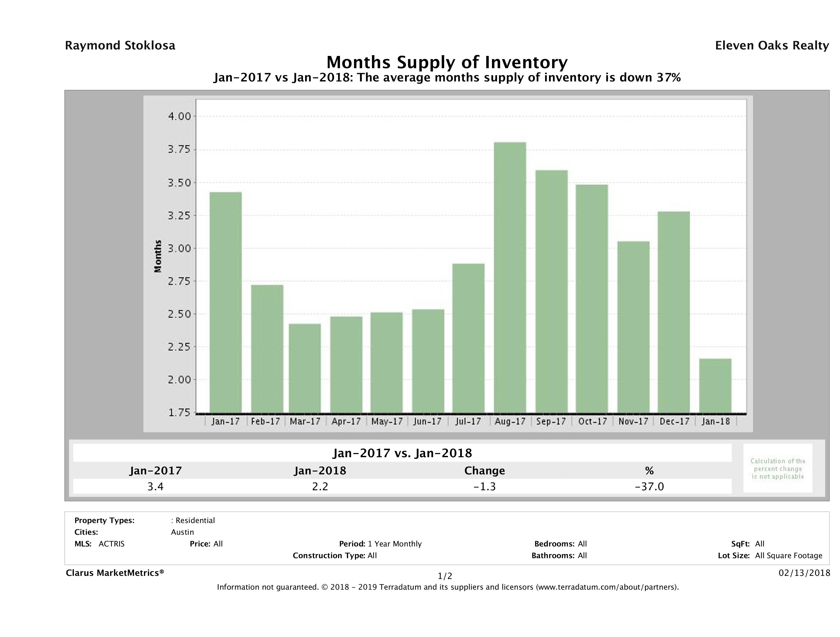Click the Jul-17 axis label

click(468, 421)
